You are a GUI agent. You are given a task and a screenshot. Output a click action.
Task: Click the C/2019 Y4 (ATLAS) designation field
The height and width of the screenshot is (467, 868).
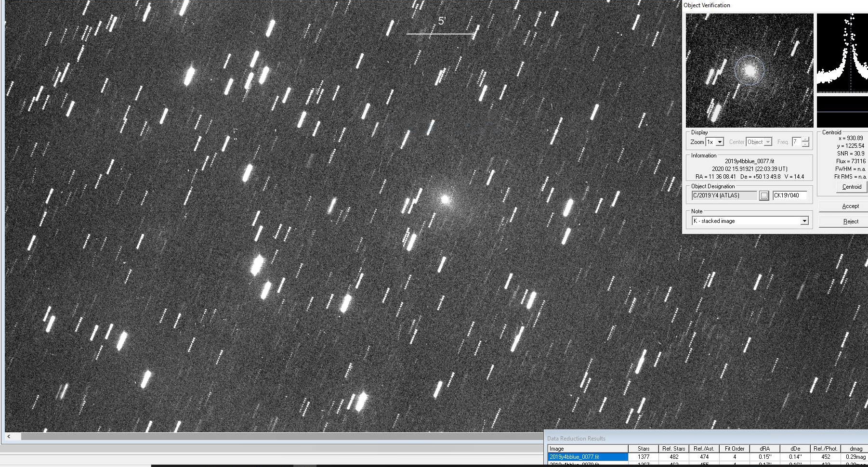[724, 195]
